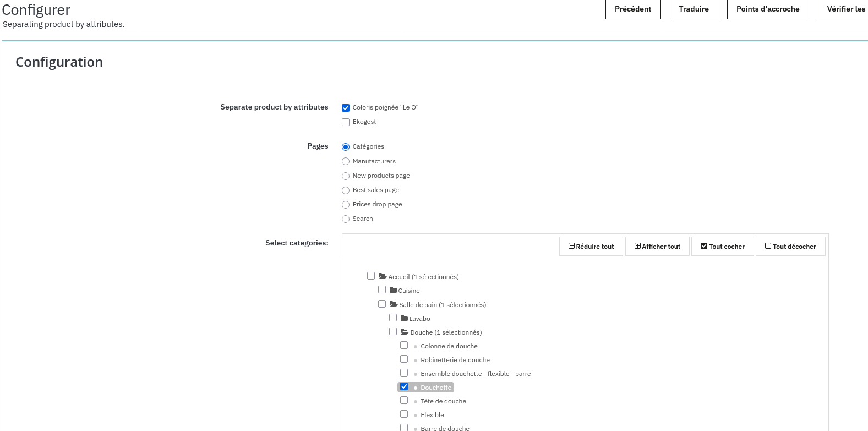The image size is (868, 431).
Task: Select the Manufacturers radio option
Action: click(346, 161)
